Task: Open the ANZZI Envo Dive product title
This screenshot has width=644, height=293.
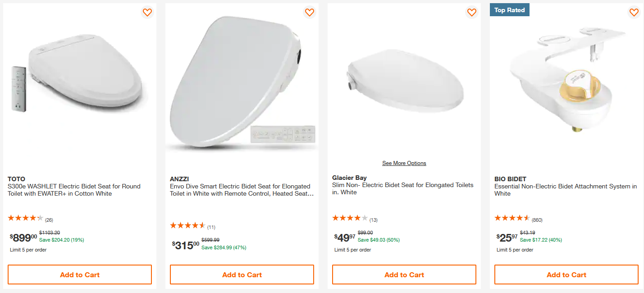Action: pos(240,190)
